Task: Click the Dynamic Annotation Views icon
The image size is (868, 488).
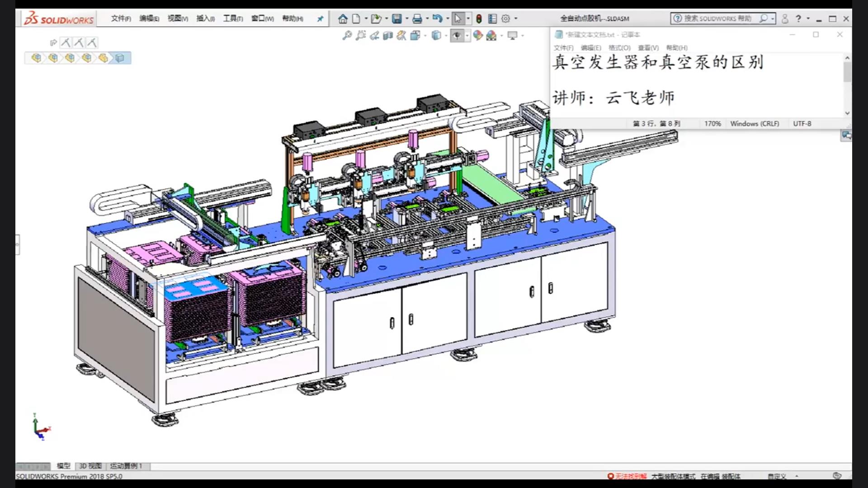Action: (x=401, y=35)
